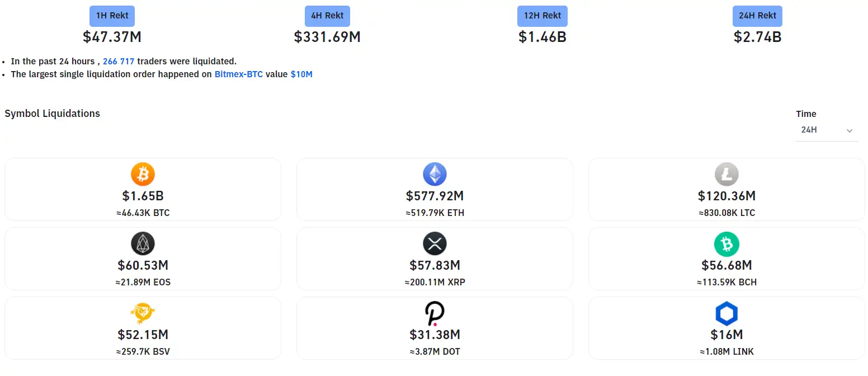Image resolution: width=868 pixels, height=376 pixels.
Task: Click the 266 717 traders link
Action: click(119, 62)
